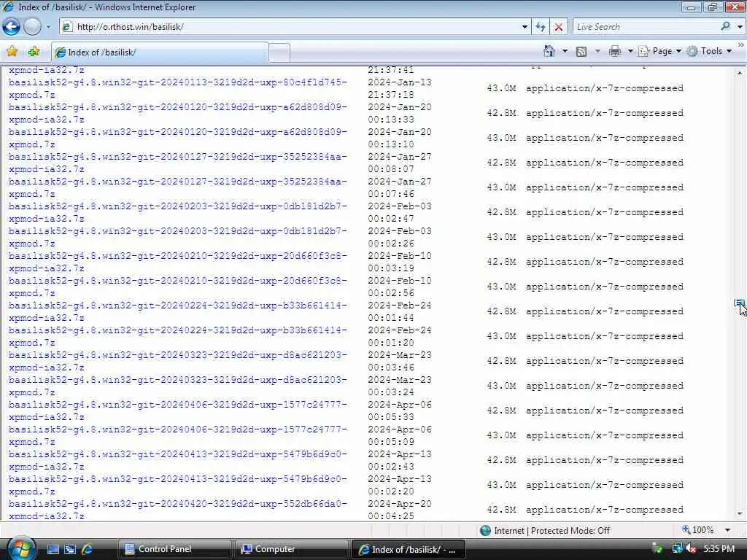Open the 20240413 5479b6d9c0 xpmod.7z link

coord(178,484)
